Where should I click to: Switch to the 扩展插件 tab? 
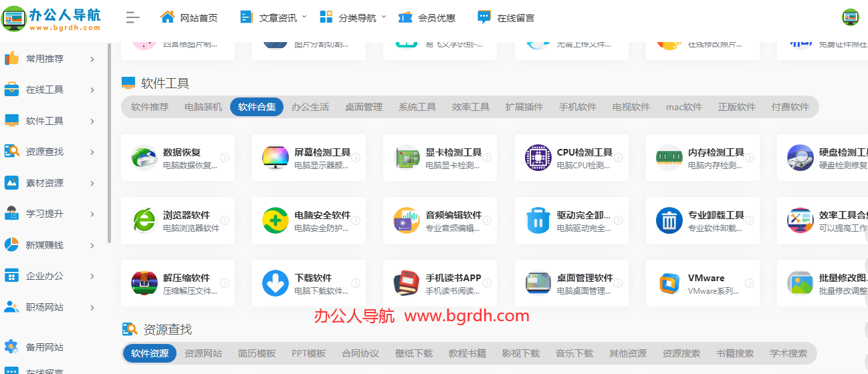[524, 107]
